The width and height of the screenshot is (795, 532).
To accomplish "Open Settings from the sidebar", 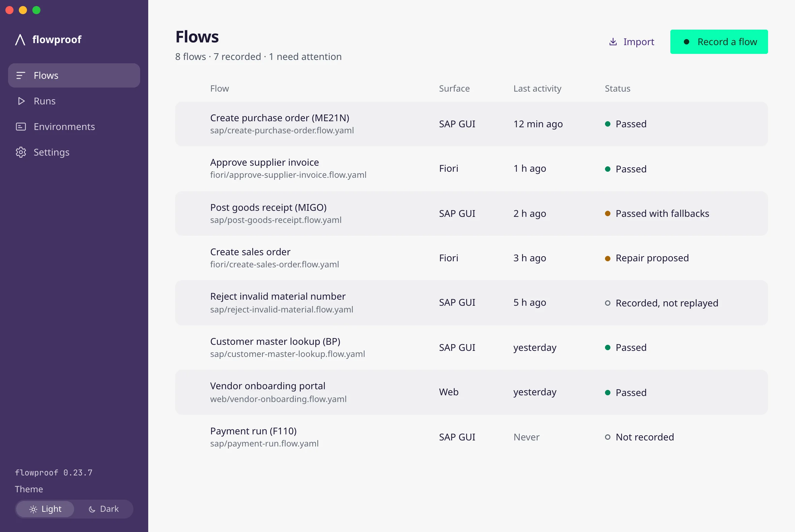I will click(74, 152).
